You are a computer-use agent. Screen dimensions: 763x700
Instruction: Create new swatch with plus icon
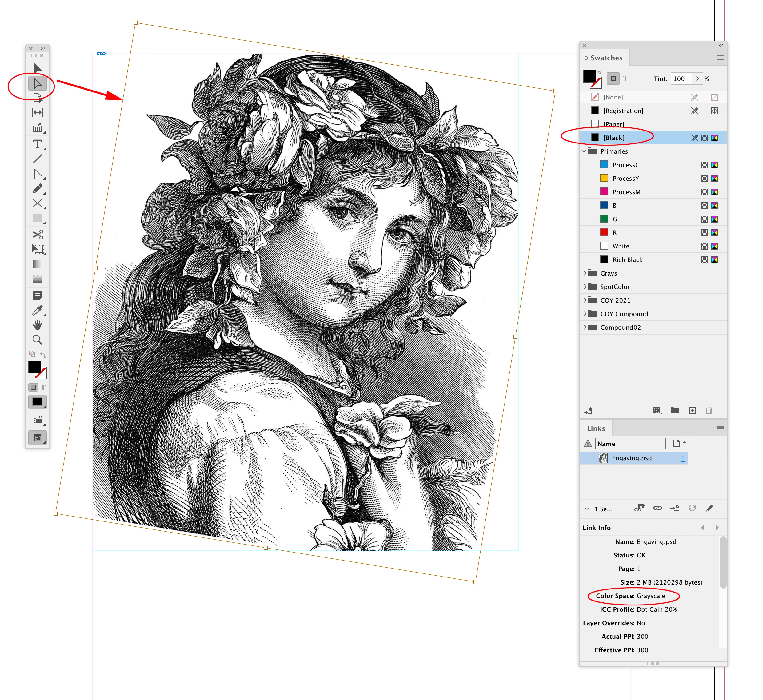click(x=693, y=411)
